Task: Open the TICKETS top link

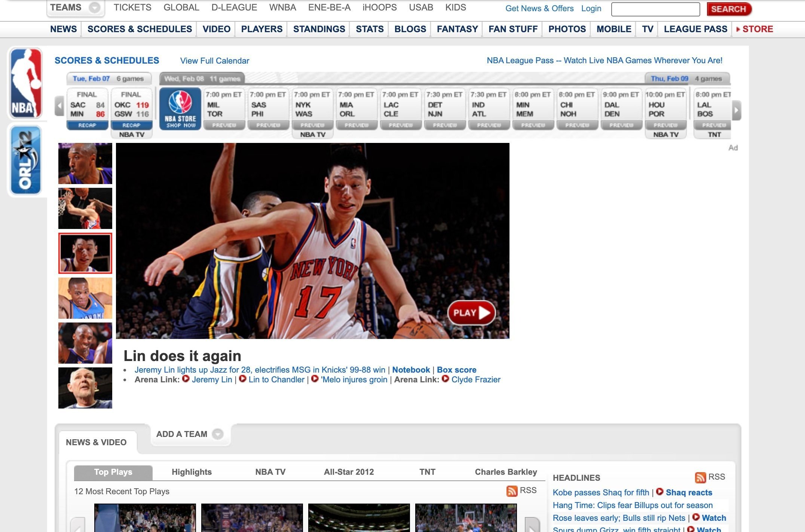Action: 132,7
